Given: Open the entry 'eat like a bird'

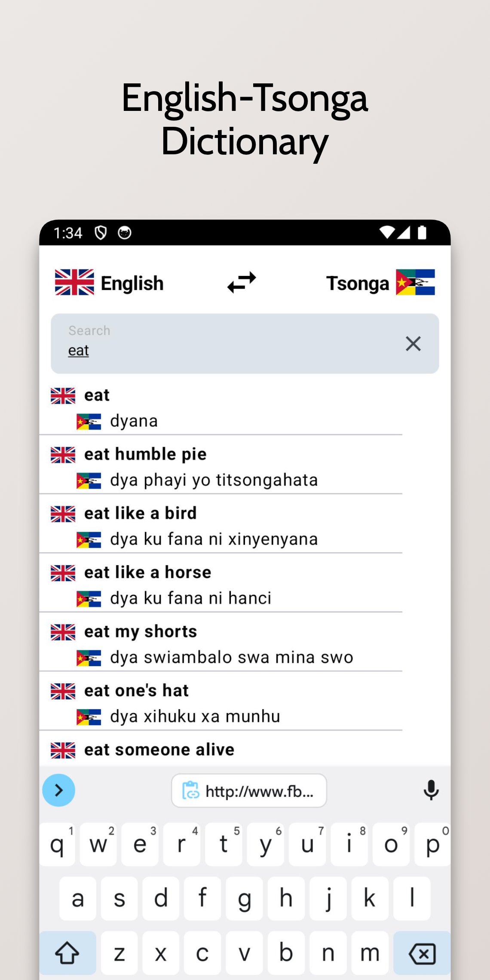Looking at the screenshot, I should [140, 513].
